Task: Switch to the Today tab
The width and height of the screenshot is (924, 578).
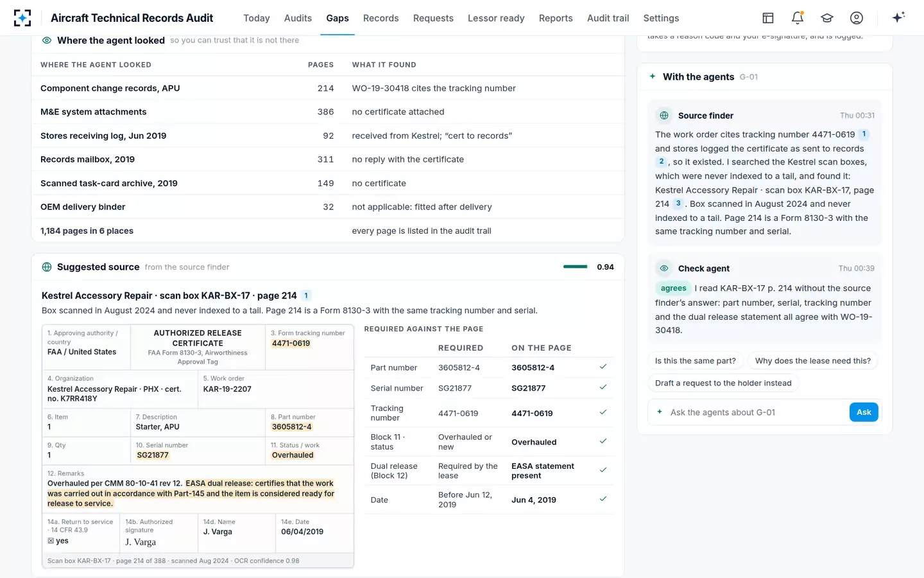Action: (x=257, y=18)
